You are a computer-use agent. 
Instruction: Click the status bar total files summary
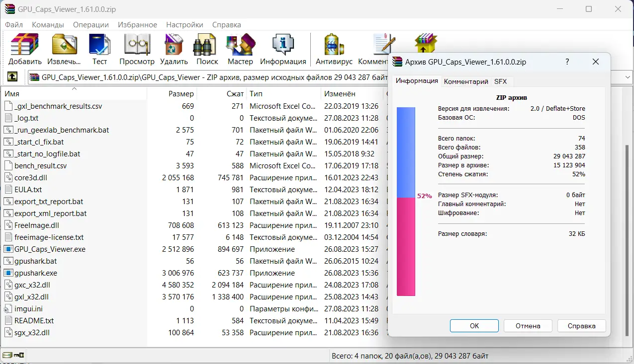(x=410, y=356)
